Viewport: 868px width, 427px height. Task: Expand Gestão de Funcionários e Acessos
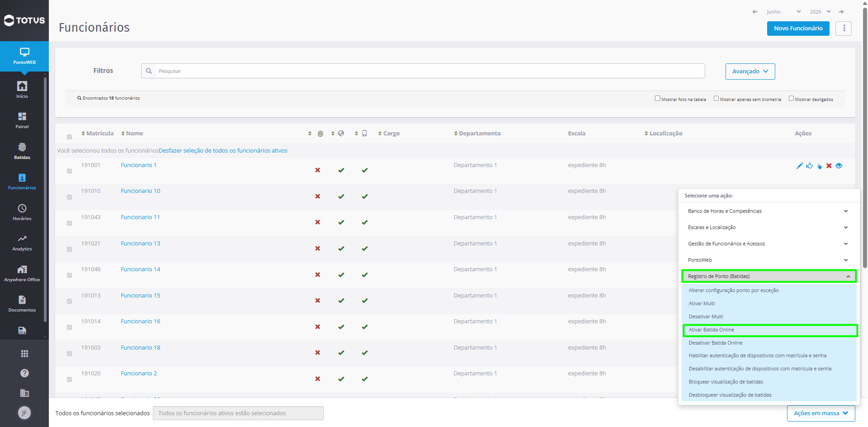tap(769, 244)
